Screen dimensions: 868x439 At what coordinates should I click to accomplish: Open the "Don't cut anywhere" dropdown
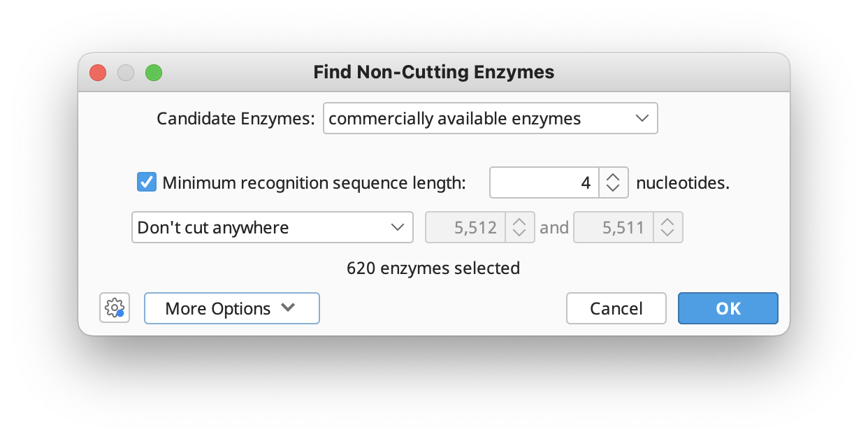click(273, 227)
